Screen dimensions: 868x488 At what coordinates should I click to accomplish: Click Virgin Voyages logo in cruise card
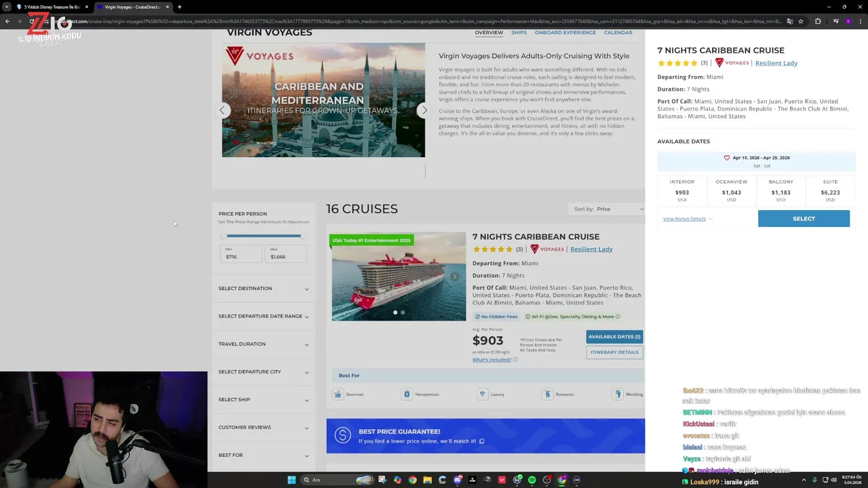click(x=547, y=249)
